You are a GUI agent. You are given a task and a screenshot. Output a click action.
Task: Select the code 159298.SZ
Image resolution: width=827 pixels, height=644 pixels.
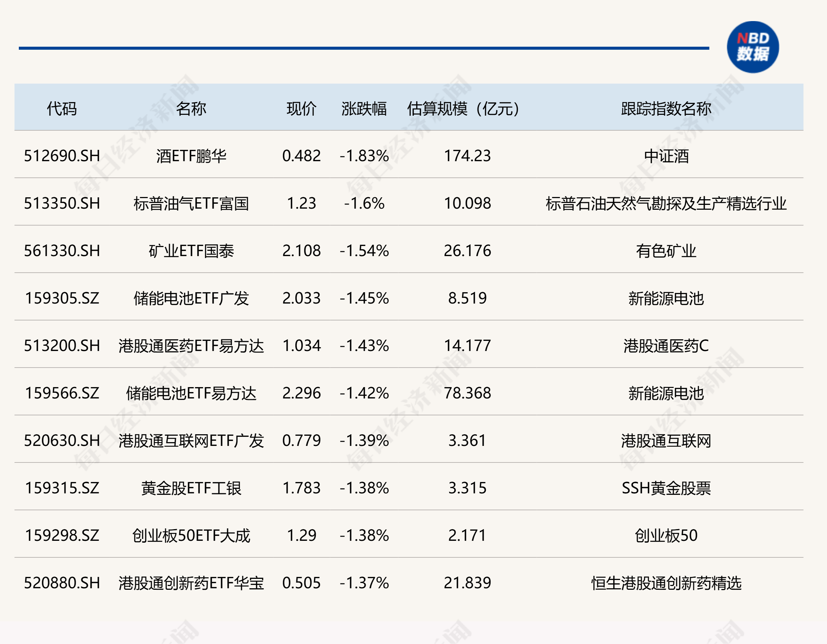[x=62, y=536]
